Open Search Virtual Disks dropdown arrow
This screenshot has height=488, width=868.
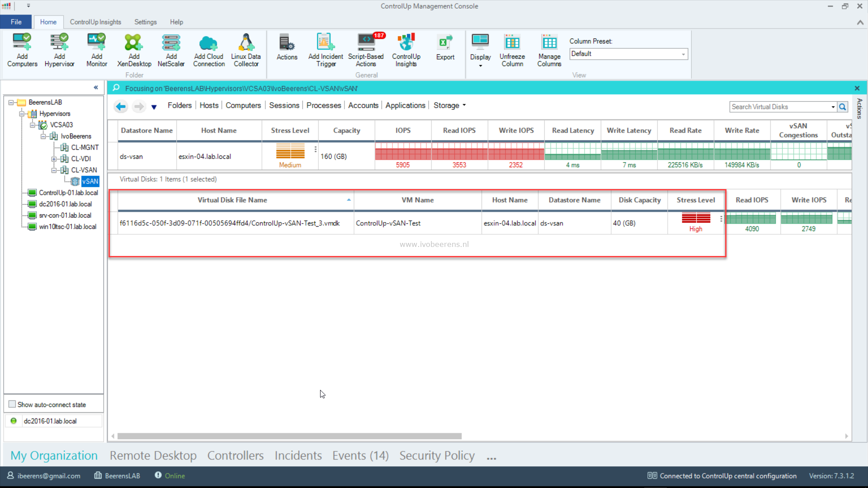click(833, 107)
